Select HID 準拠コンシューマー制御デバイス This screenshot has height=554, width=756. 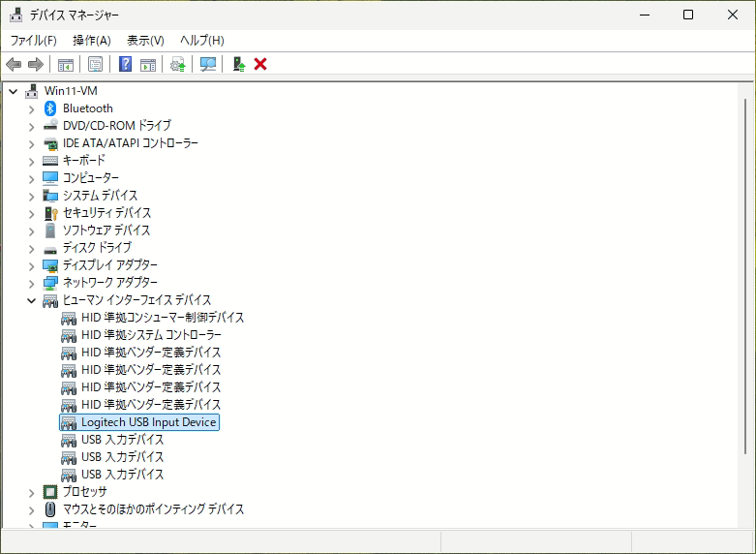(163, 318)
